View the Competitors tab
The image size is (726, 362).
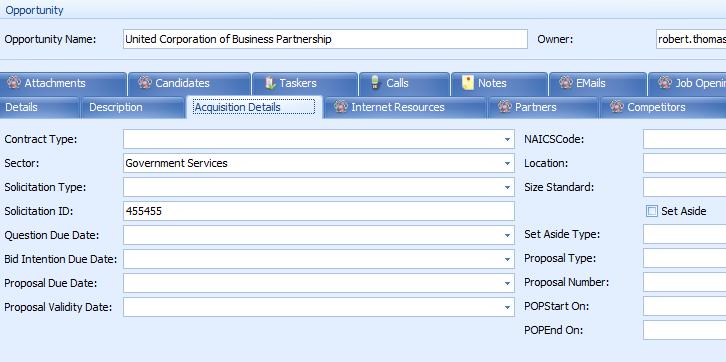tap(663, 107)
